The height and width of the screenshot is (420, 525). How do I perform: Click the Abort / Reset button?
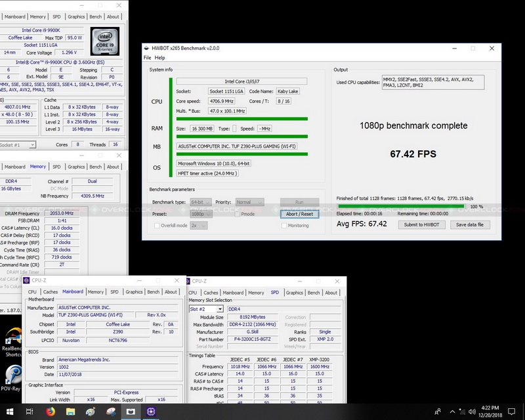coord(299,214)
